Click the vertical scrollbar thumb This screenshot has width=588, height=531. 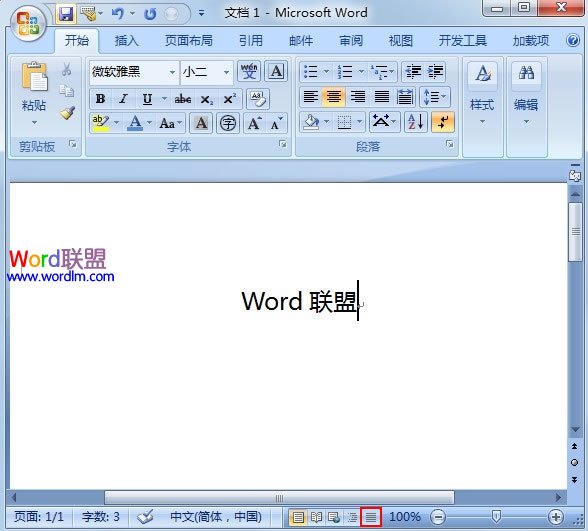[x=575, y=232]
